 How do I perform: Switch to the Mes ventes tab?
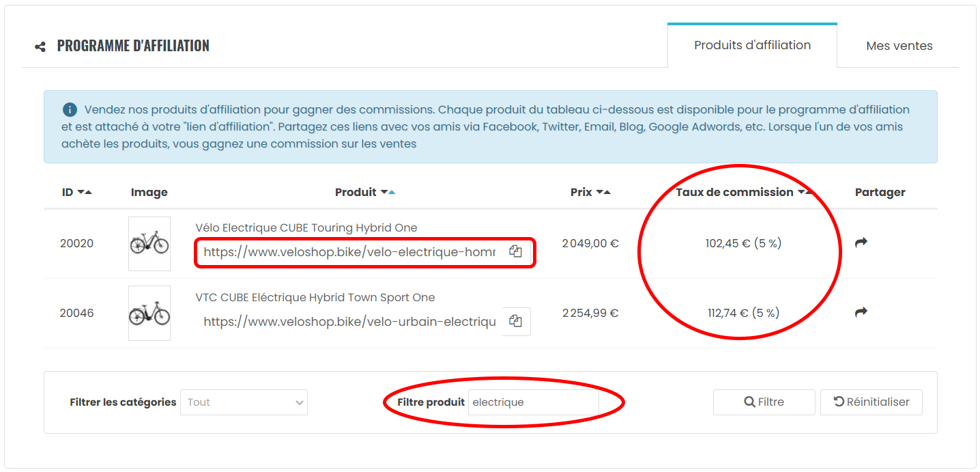(899, 46)
